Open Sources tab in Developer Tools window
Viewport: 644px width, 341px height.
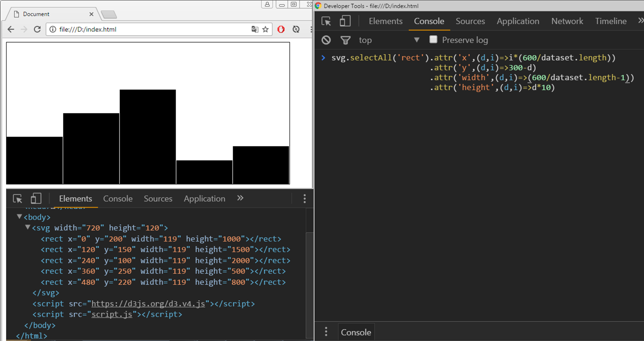[470, 21]
